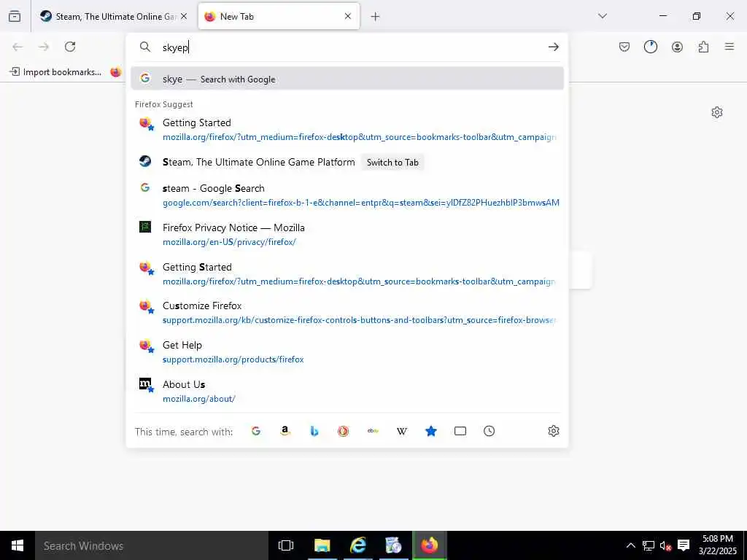Click the muted volume tray icon
Screen dimensions: 747x560
click(x=665, y=545)
